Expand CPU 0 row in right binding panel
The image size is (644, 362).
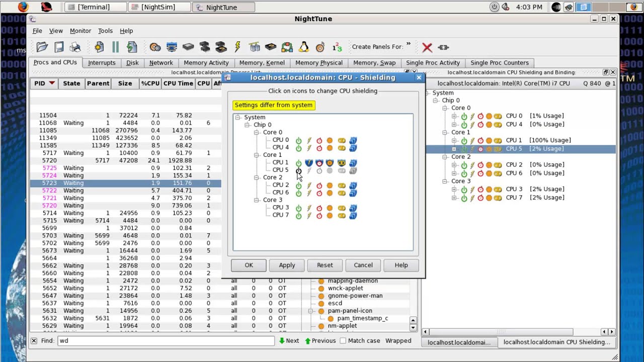point(454,116)
